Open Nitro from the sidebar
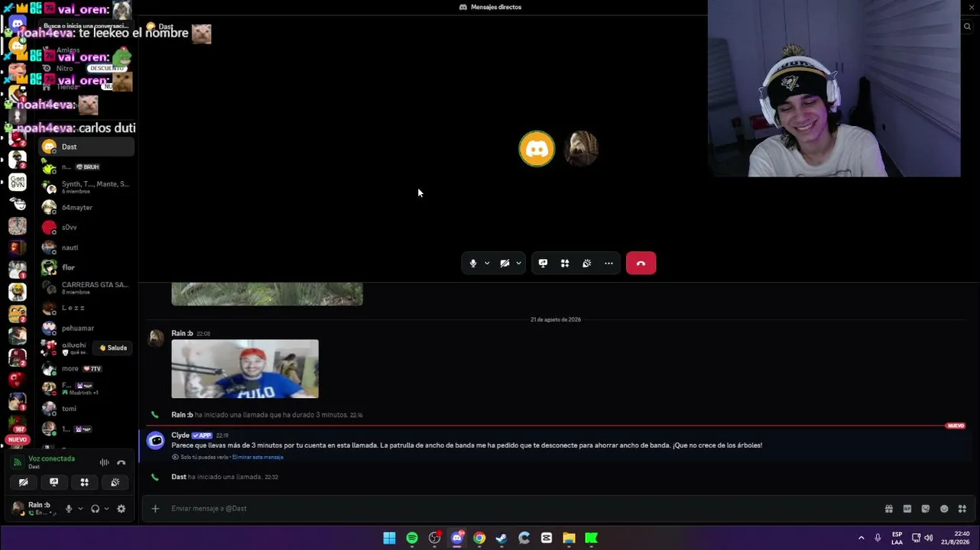980x550 pixels. 86,69
